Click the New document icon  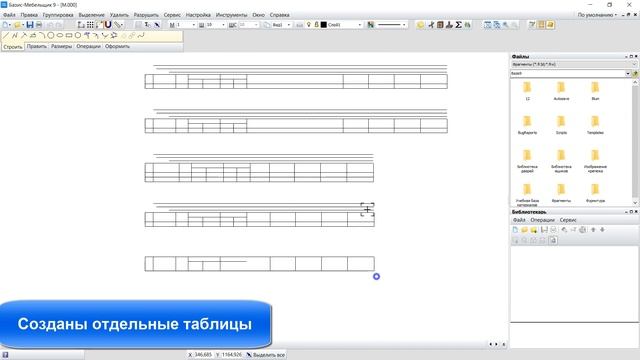[x=6, y=25]
